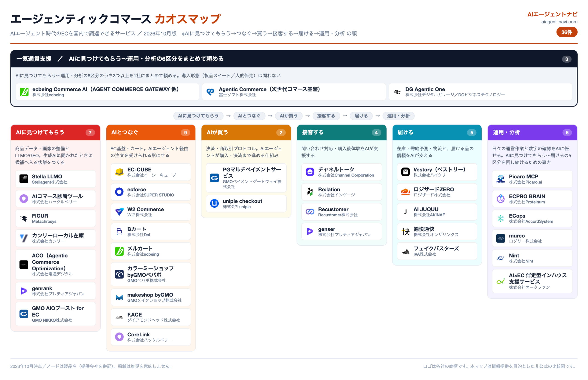Click the Picaro MCP logo icon
The width and height of the screenshot is (588, 380).
pyautogui.click(x=500, y=179)
